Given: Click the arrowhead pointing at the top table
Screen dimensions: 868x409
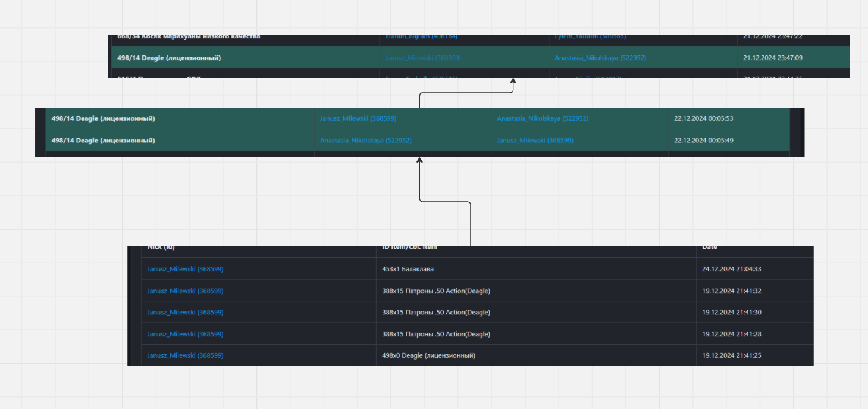Looking at the screenshot, I should tap(513, 81).
